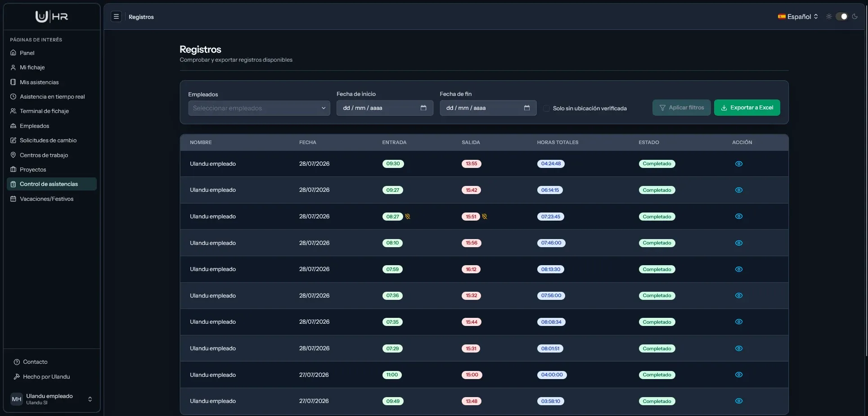Viewport: 868px width, 416px height.
Task: Click the no-location icon beside the 08:27 entry
Action: click(408, 217)
